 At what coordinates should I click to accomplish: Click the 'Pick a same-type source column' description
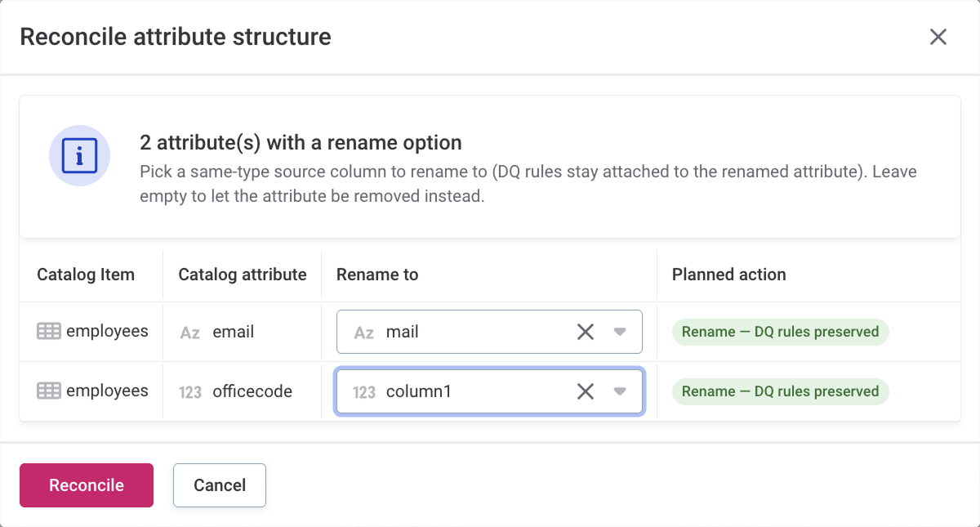pyautogui.click(x=528, y=184)
